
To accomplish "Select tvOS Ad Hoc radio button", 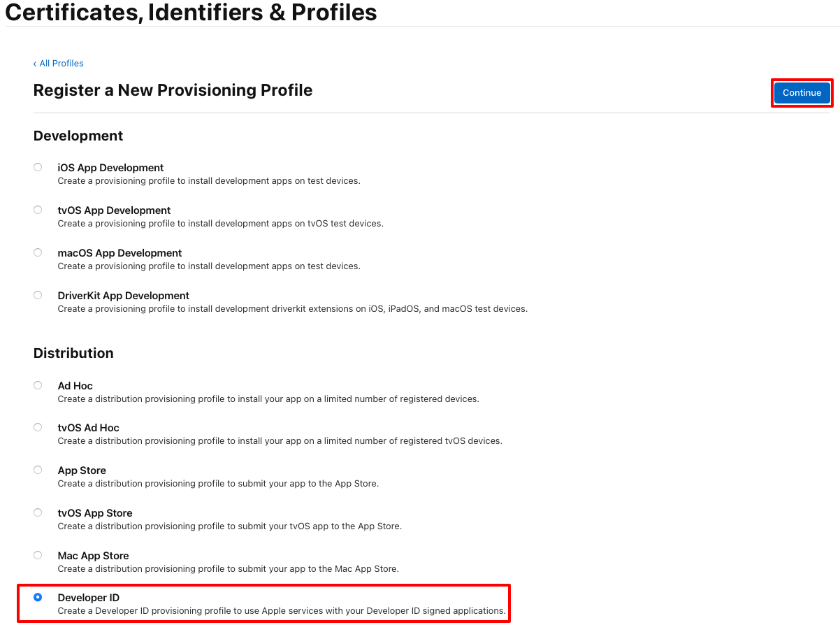I will 38,427.
